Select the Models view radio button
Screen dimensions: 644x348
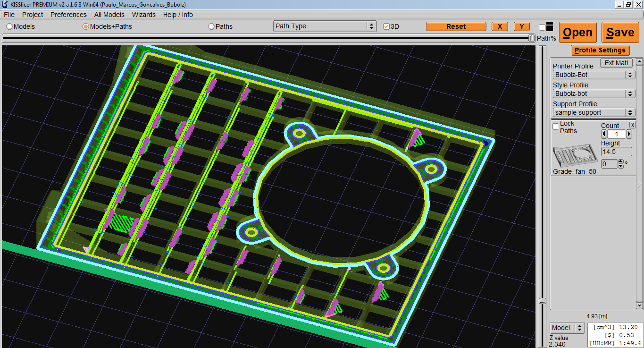pyautogui.click(x=9, y=26)
